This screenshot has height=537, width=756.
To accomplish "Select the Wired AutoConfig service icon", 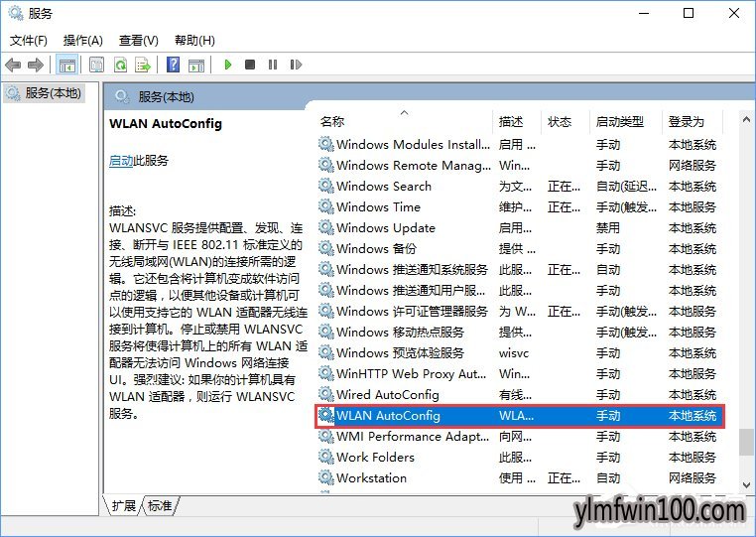I will pos(326,395).
